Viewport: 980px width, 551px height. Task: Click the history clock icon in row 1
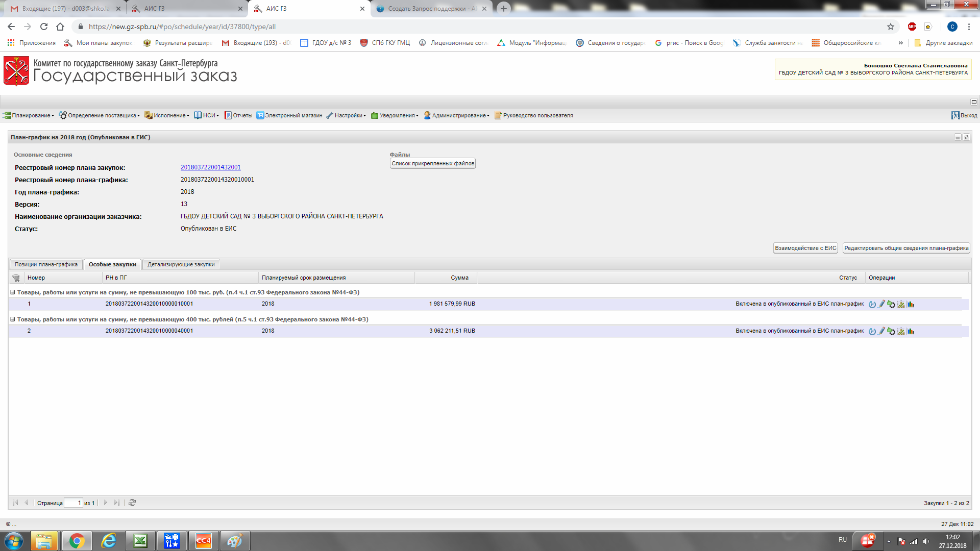[x=872, y=304]
